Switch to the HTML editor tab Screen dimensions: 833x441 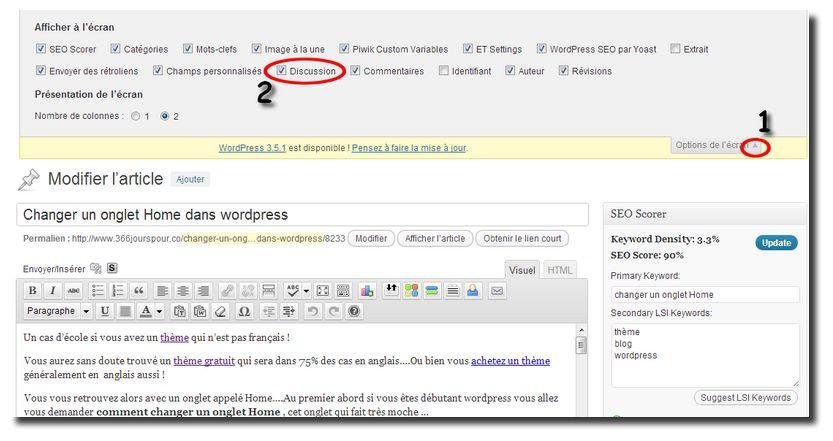(560, 270)
